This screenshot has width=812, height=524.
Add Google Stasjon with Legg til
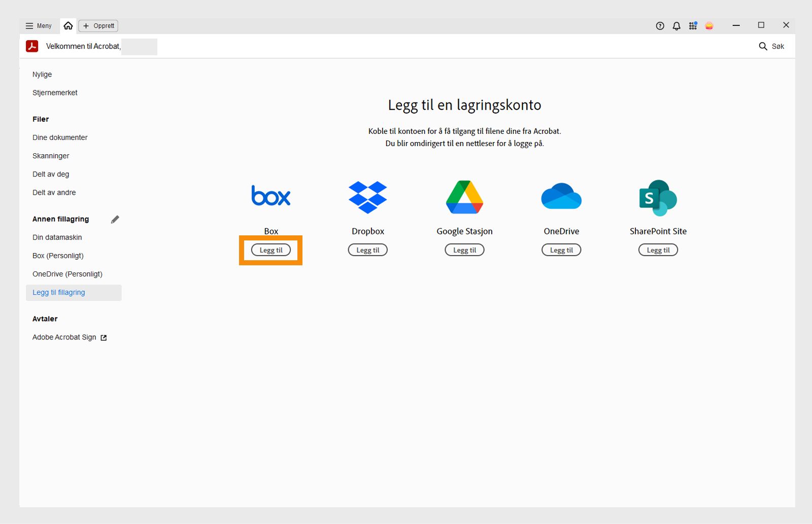(465, 250)
